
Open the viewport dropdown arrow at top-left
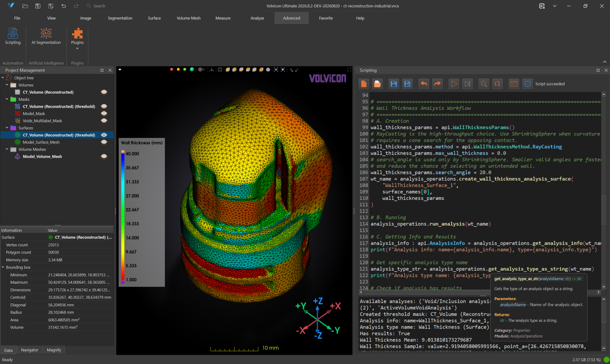[x=120, y=70]
